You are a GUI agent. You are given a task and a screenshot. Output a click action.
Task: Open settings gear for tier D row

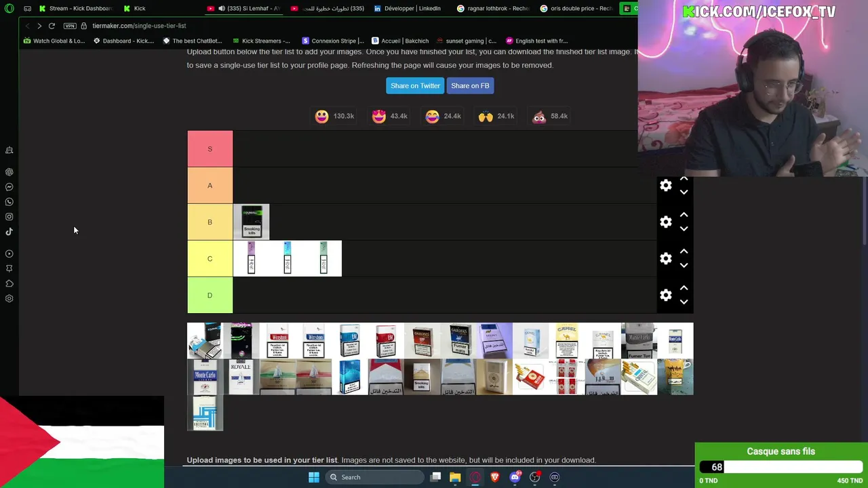pyautogui.click(x=666, y=296)
